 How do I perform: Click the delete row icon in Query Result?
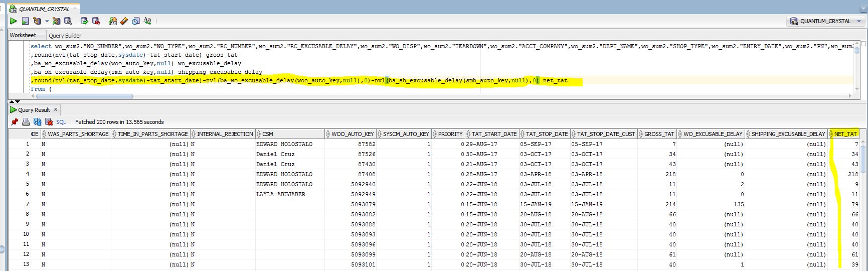coord(49,122)
